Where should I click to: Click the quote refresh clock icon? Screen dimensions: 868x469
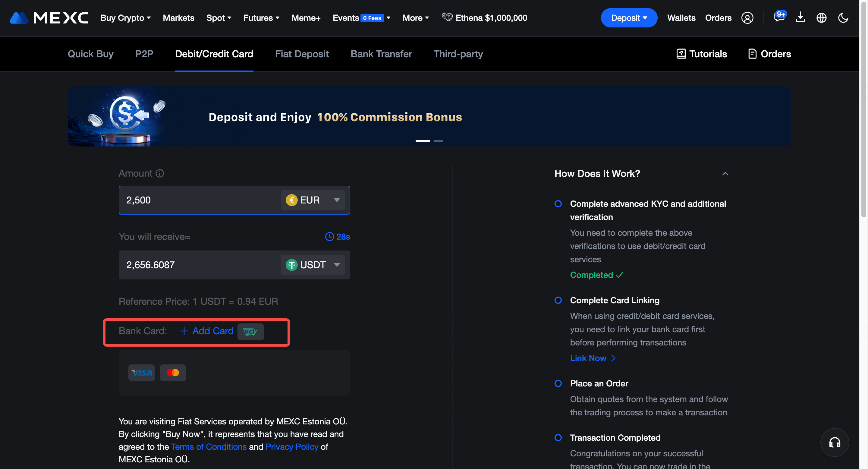coord(329,237)
